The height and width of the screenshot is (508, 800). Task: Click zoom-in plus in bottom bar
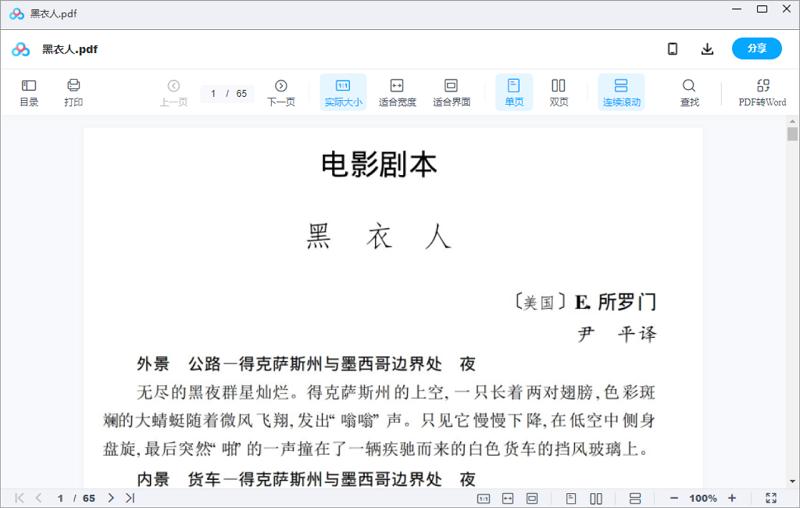pos(732,498)
